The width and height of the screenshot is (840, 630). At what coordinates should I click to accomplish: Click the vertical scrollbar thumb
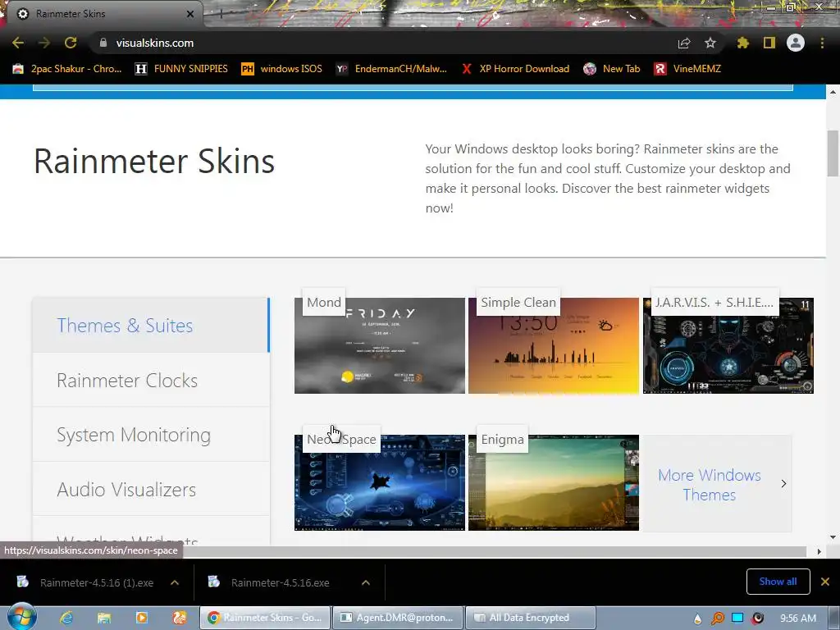click(x=833, y=153)
